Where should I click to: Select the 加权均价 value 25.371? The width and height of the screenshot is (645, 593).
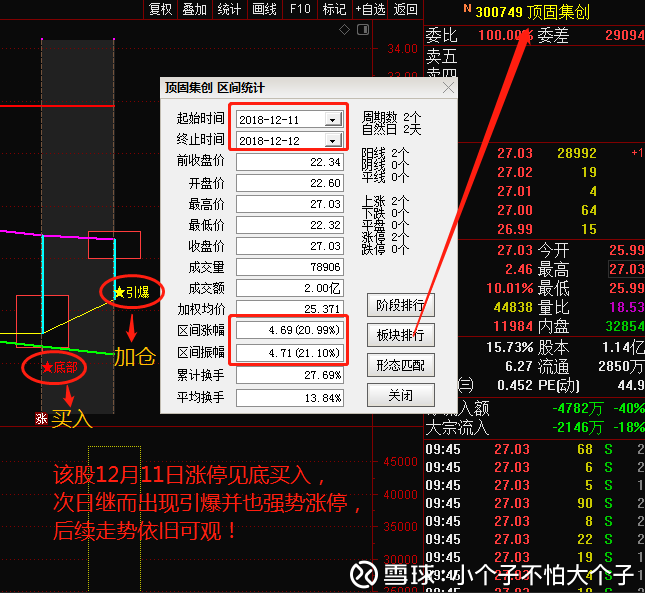pyautogui.click(x=290, y=308)
